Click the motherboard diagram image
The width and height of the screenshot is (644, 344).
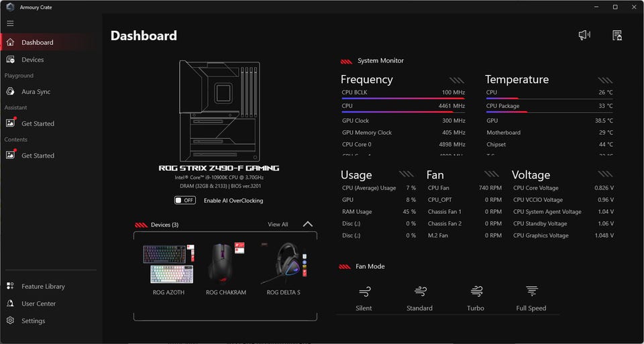[219, 111]
